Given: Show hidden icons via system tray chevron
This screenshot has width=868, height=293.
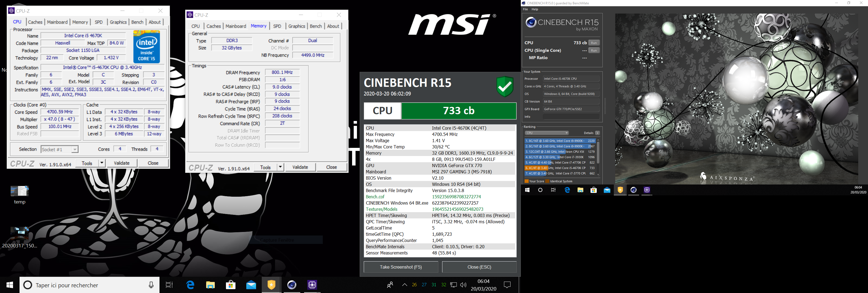Looking at the screenshot, I should [405, 285].
